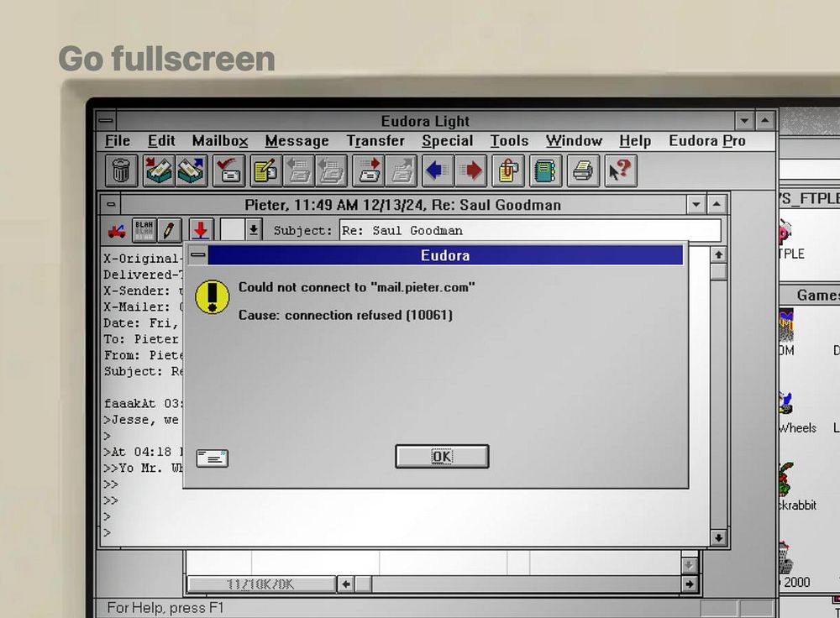Click the Print toolbar icon

tap(583, 170)
